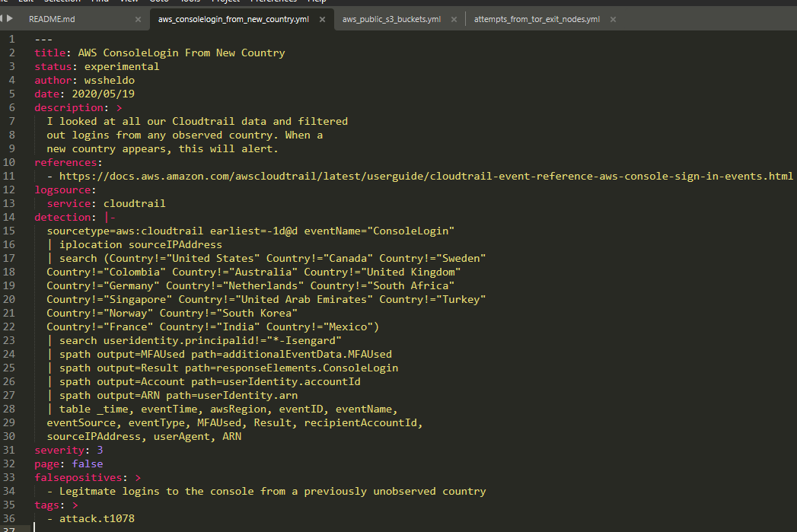Close the aws_public_s3_buckets.yml tab
Screen dimensions: 797x532
tap(454, 19)
